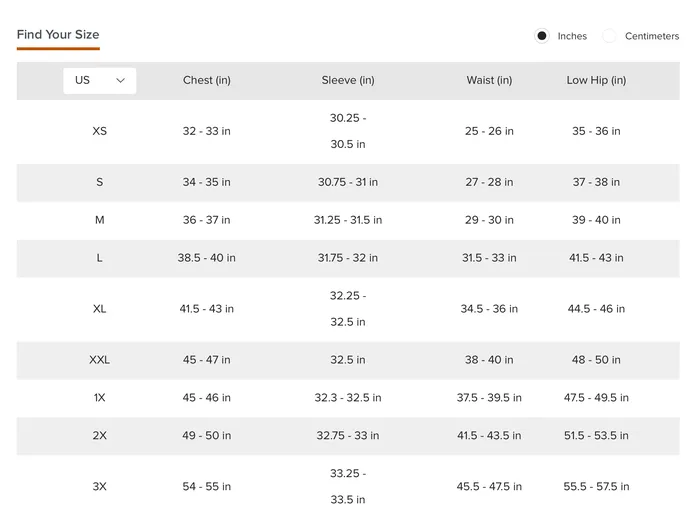Click the 2X size row label
The image size is (700, 531).
(100, 435)
